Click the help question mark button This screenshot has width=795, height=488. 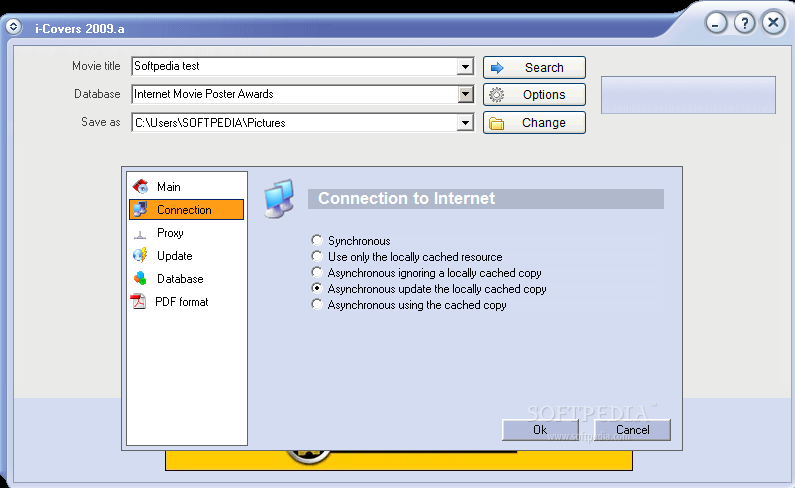744,23
